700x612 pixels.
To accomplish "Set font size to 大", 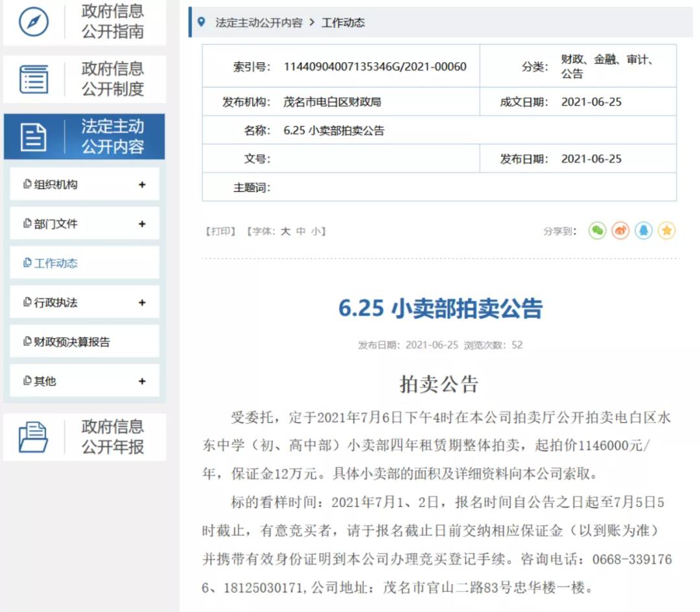I will pyautogui.click(x=285, y=231).
